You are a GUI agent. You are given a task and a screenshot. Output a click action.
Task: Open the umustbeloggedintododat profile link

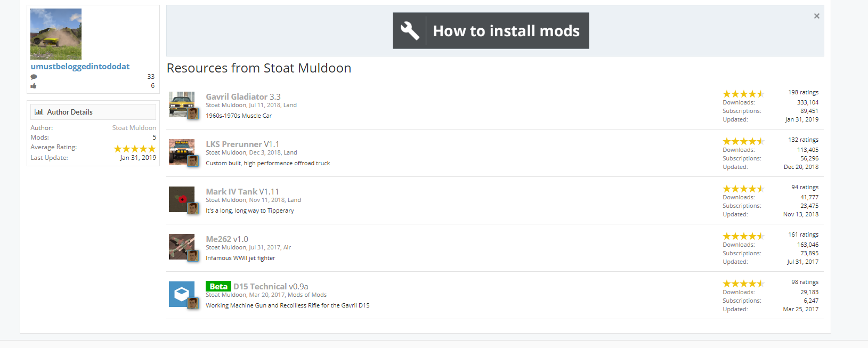tap(80, 66)
